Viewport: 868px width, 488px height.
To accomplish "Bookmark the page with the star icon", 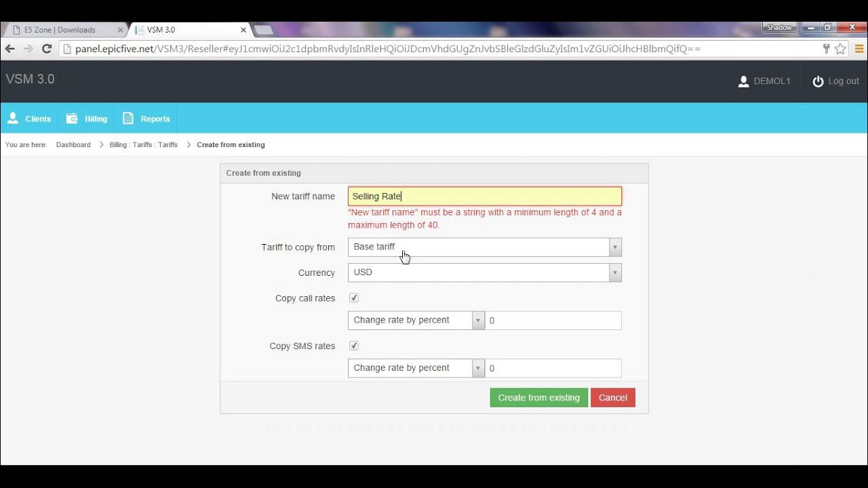I will click(x=840, y=49).
